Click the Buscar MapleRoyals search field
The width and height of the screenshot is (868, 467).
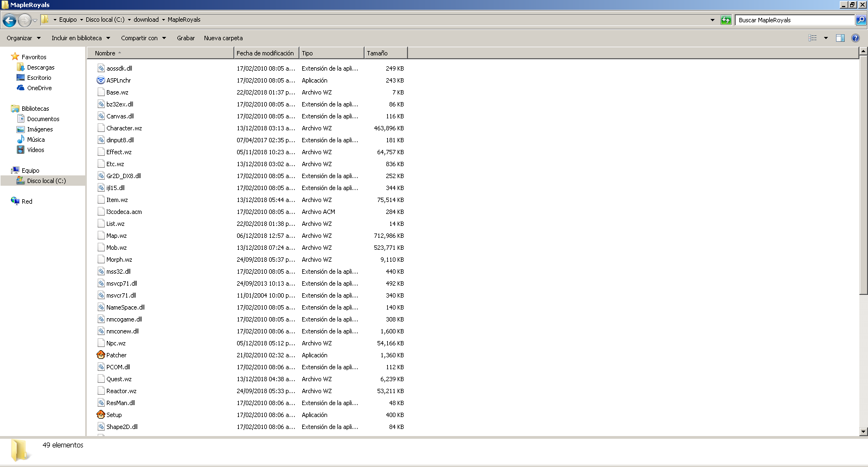click(x=795, y=20)
